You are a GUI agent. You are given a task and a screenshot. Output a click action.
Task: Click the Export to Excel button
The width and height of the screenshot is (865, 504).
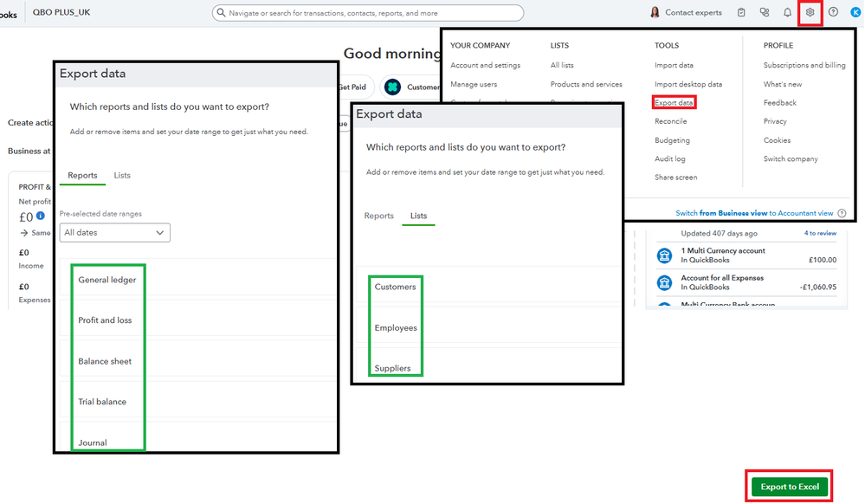pyautogui.click(x=790, y=487)
